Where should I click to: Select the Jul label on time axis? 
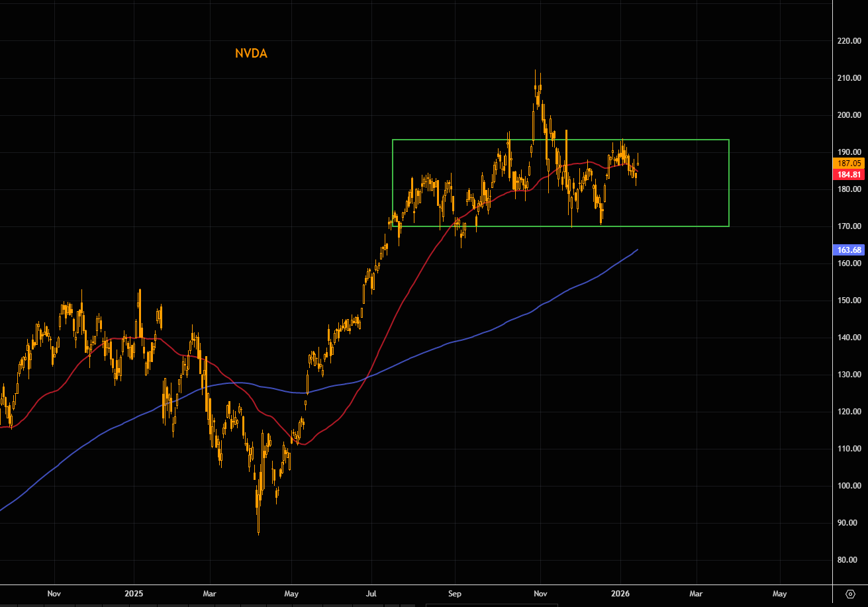pos(372,593)
